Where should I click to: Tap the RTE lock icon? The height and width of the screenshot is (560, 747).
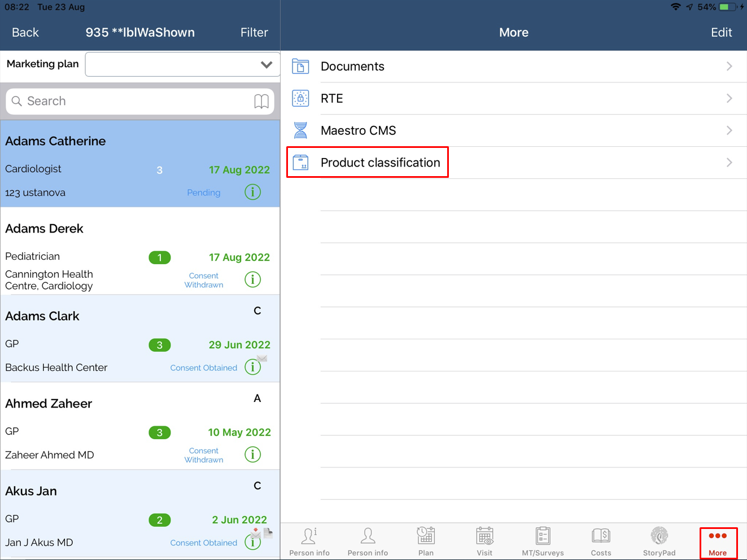(300, 98)
